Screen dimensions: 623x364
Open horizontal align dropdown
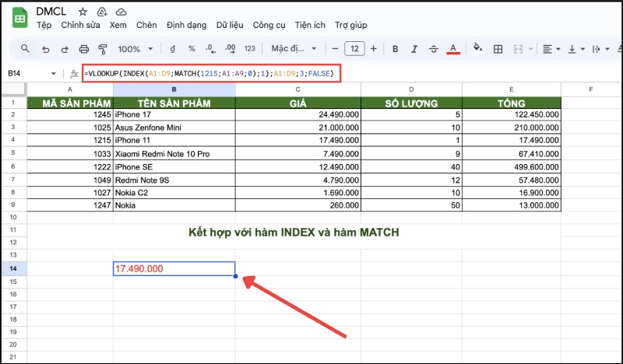[551, 49]
